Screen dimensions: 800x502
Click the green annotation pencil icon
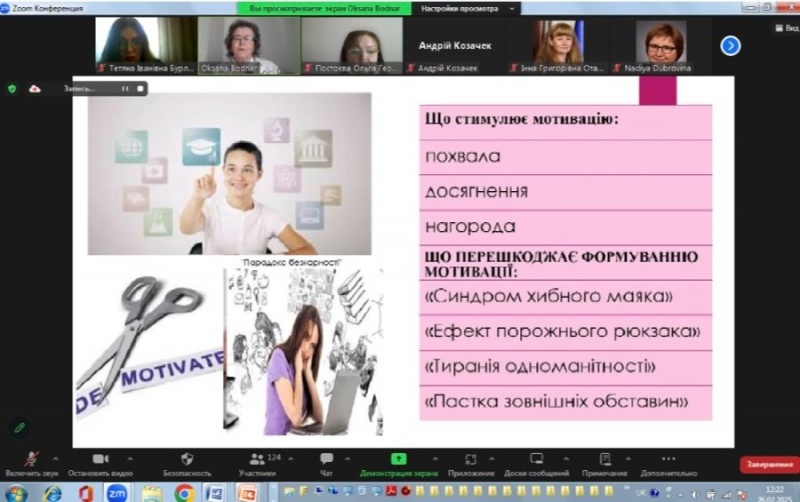tap(19, 427)
